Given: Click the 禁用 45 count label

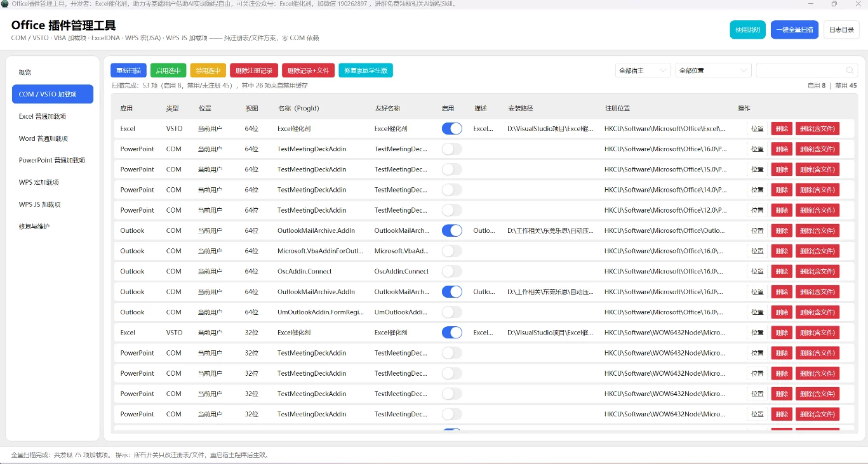Looking at the screenshot, I should (x=846, y=86).
